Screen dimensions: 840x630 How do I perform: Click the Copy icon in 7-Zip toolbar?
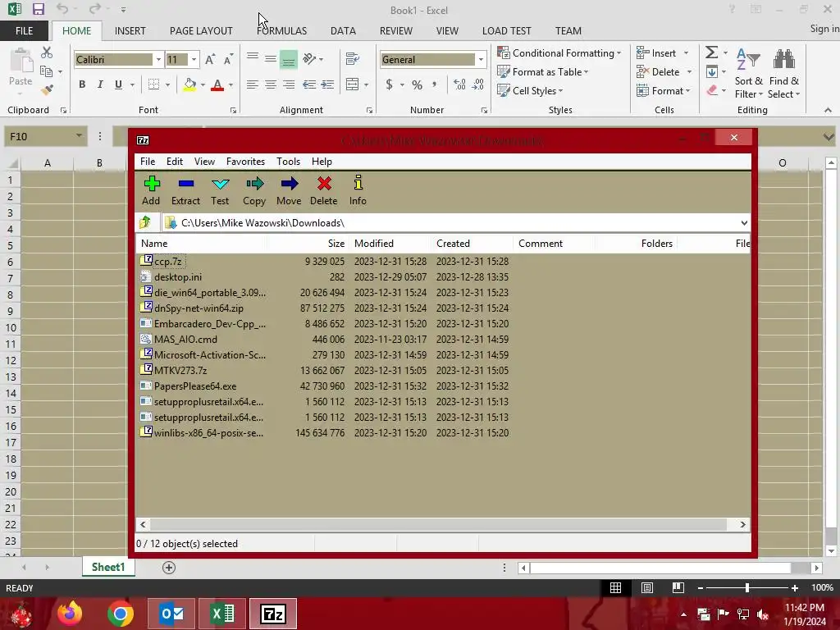(254, 190)
